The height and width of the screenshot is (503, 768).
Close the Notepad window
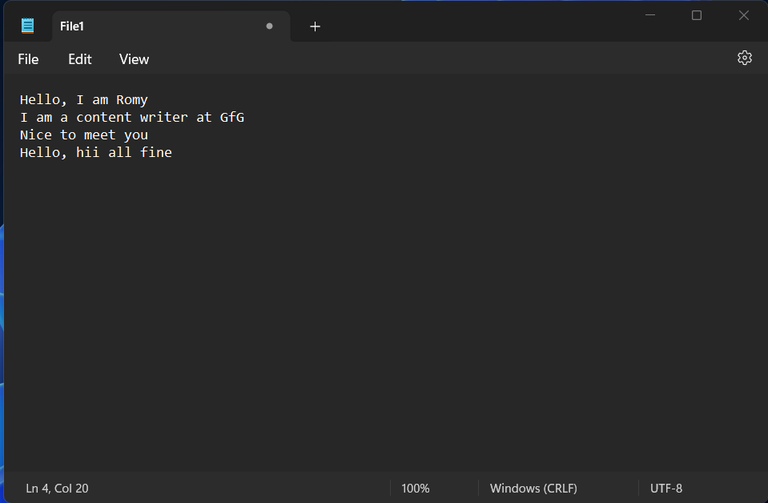[x=744, y=15]
